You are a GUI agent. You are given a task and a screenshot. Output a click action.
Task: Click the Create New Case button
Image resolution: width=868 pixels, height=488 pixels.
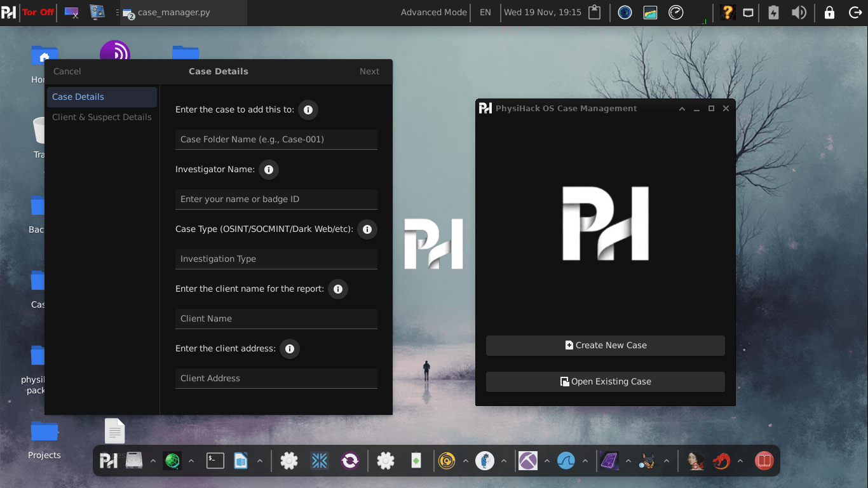605,346
